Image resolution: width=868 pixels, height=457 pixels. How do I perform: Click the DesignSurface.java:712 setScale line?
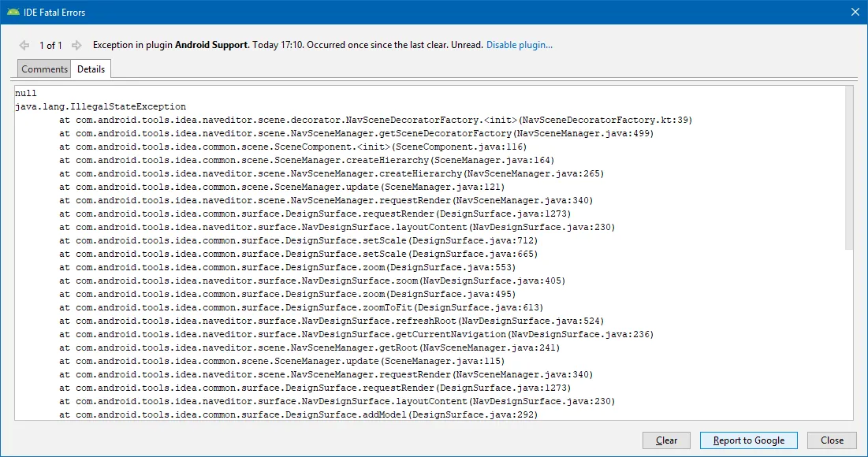pos(298,240)
